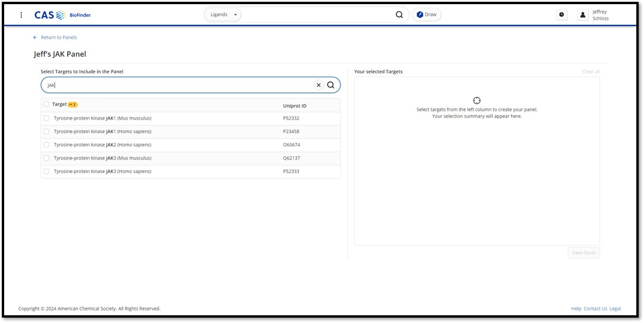644x323 pixels.
Task: Open the Help link
Action: 576,309
